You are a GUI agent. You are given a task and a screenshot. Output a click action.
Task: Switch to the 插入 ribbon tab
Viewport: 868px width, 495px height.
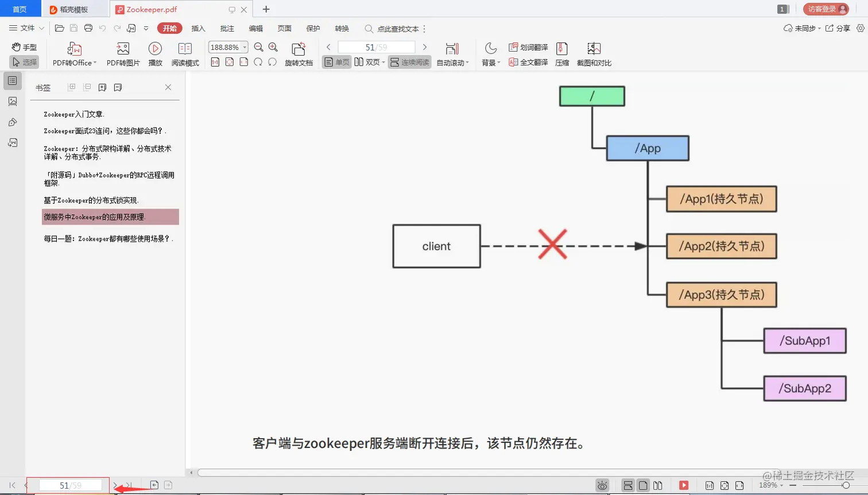[x=197, y=28]
